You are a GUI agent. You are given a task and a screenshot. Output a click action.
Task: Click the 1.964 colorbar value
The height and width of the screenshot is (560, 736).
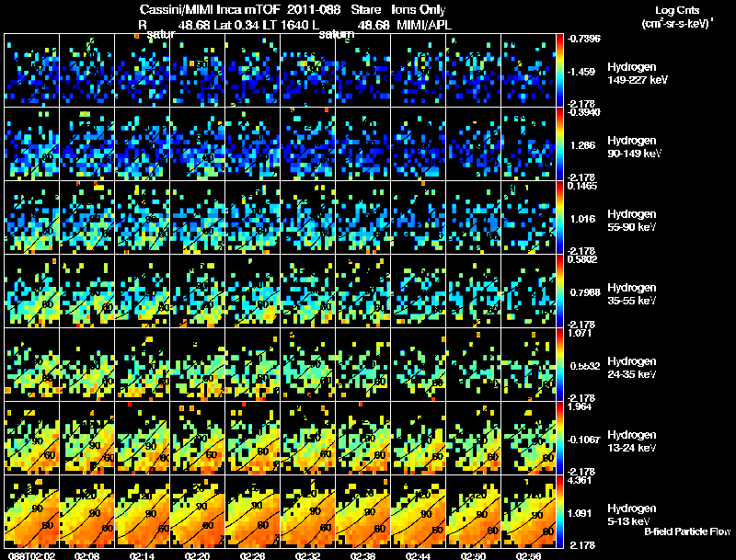tap(580, 406)
